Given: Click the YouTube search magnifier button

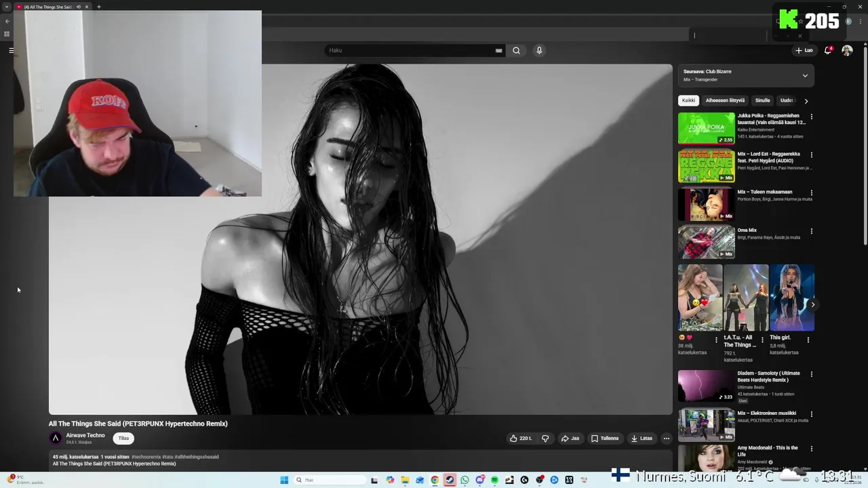Looking at the screenshot, I should [x=516, y=50].
